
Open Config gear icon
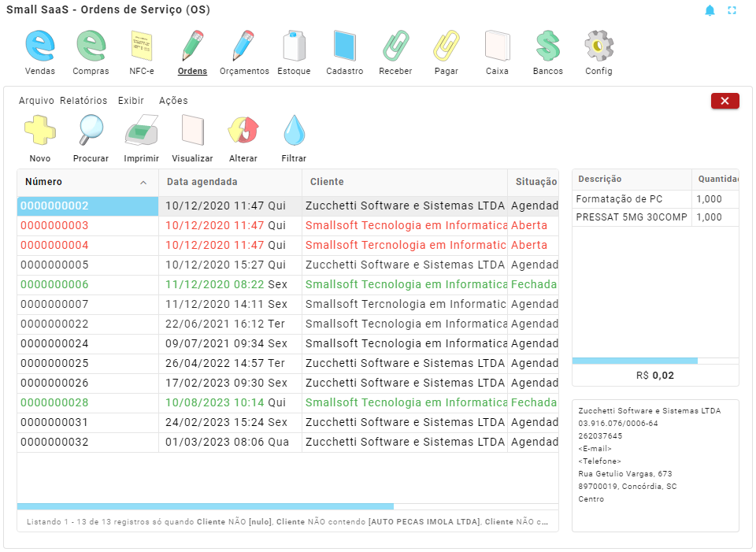[x=598, y=46]
